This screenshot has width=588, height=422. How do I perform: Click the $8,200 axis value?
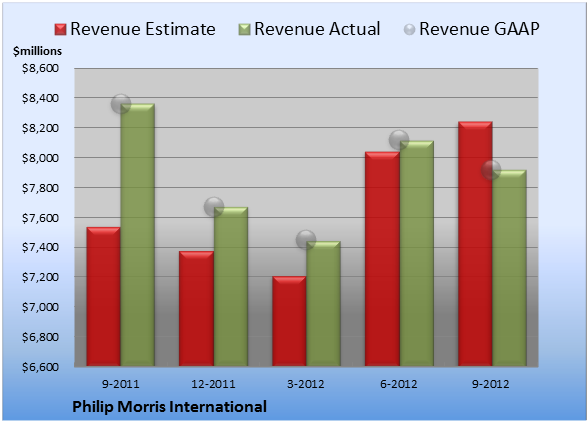(x=40, y=128)
